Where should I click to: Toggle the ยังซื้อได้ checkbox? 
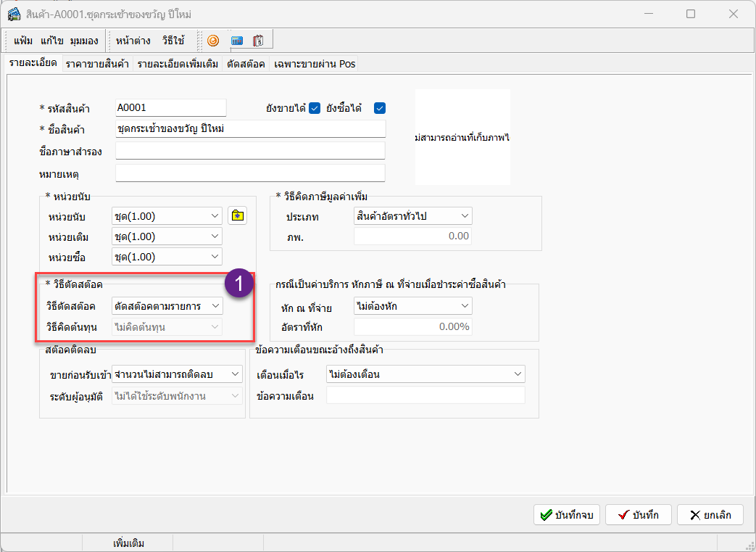[x=380, y=108]
